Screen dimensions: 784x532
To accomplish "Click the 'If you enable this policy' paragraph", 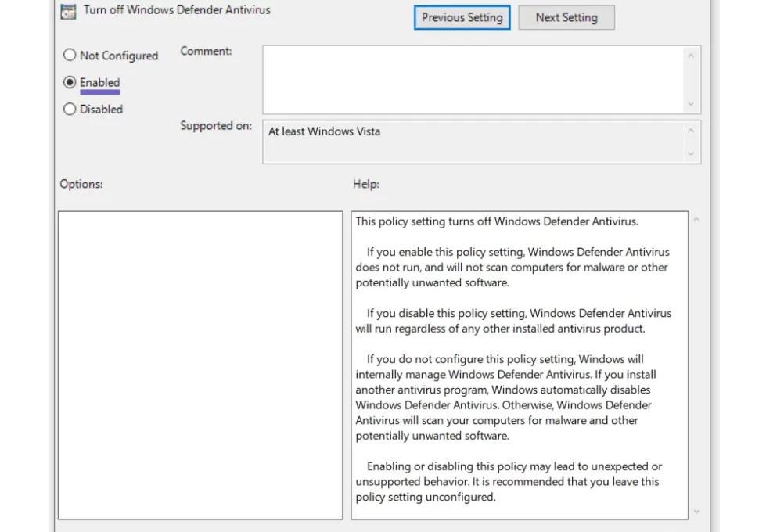I will click(x=512, y=267).
